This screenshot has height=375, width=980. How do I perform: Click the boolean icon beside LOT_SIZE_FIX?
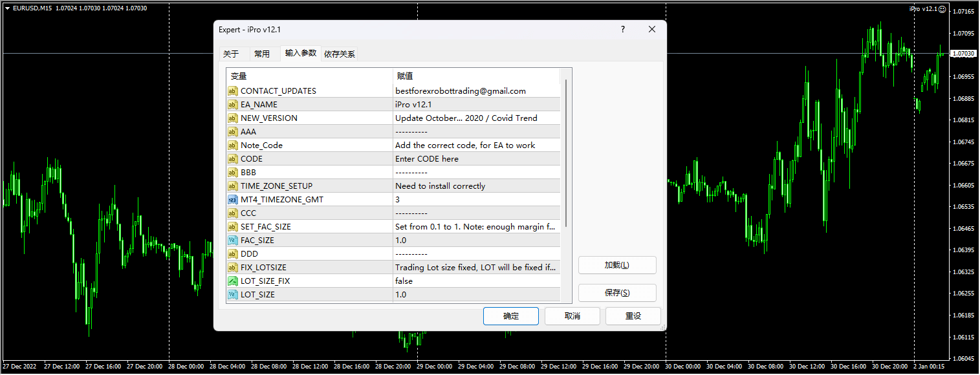233,281
